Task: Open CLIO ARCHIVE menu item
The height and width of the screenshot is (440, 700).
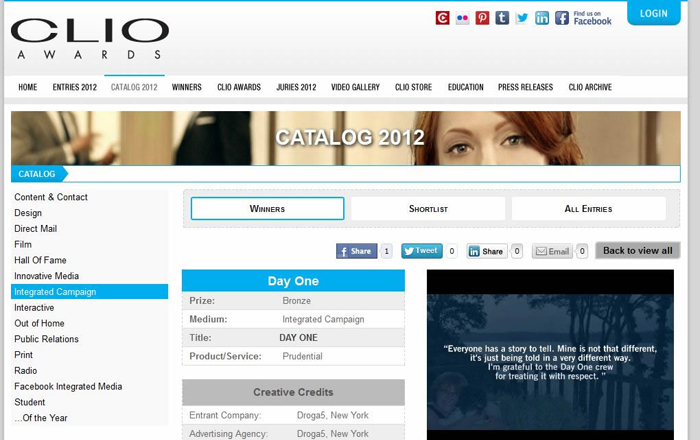Action: point(590,87)
